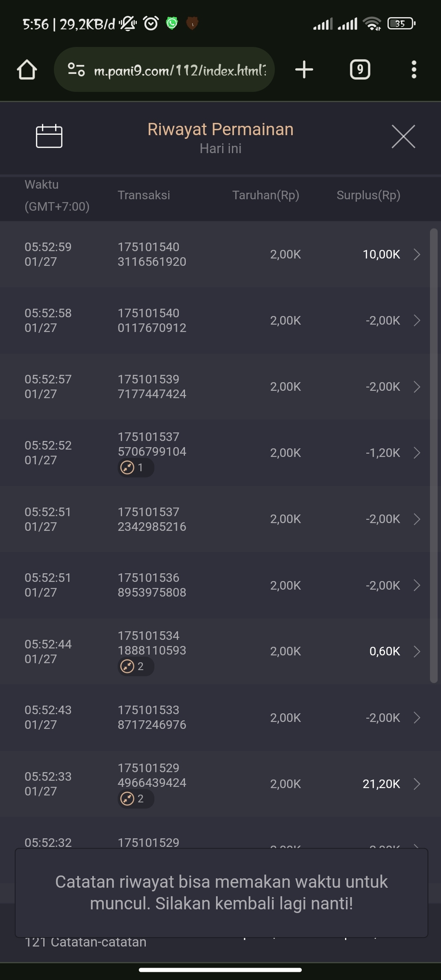Tap free-spin badge on 05:52:52 transaction

[x=136, y=468]
